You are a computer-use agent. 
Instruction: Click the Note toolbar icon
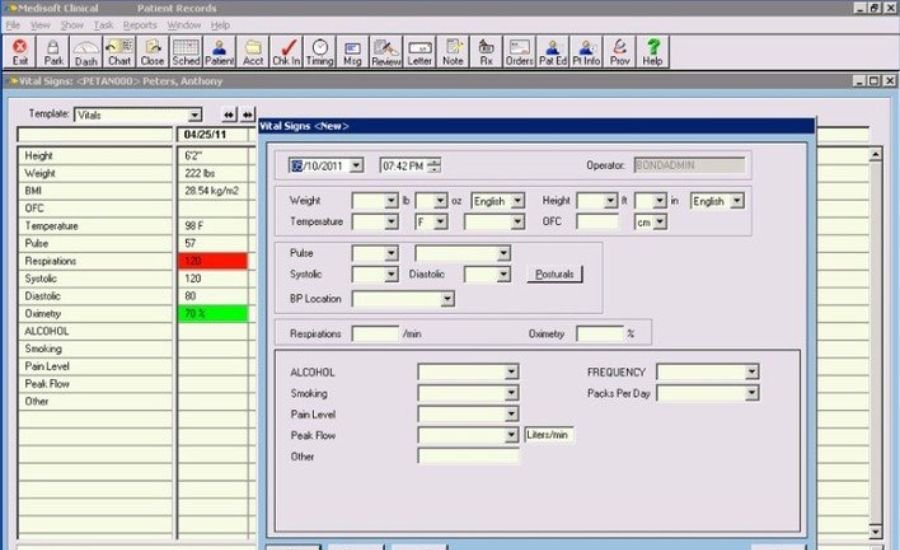(453, 52)
